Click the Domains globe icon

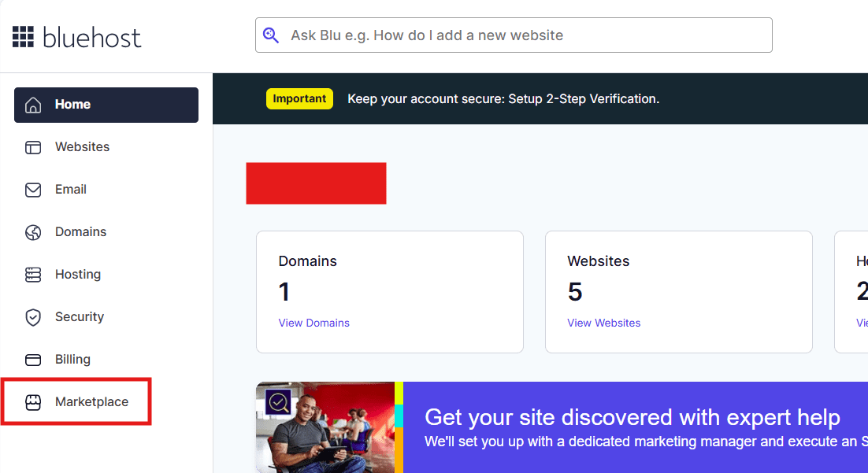coord(33,232)
